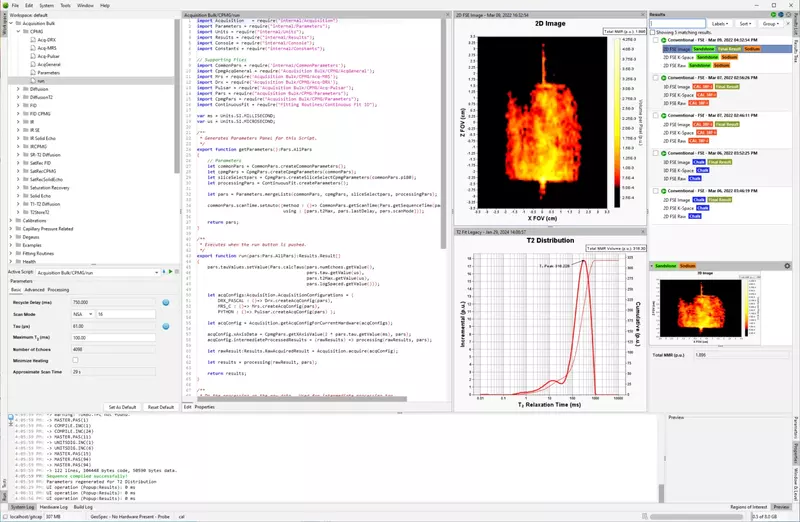This screenshot has height=522, width=800.
Task: Toggle the 'Showing 5 matching results' checkbox
Action: (654, 32)
